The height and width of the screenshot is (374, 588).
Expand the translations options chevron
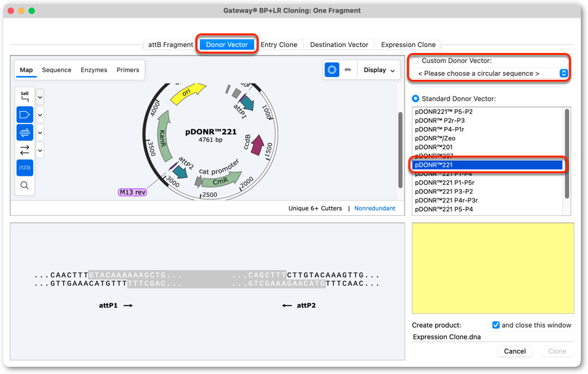(40, 150)
